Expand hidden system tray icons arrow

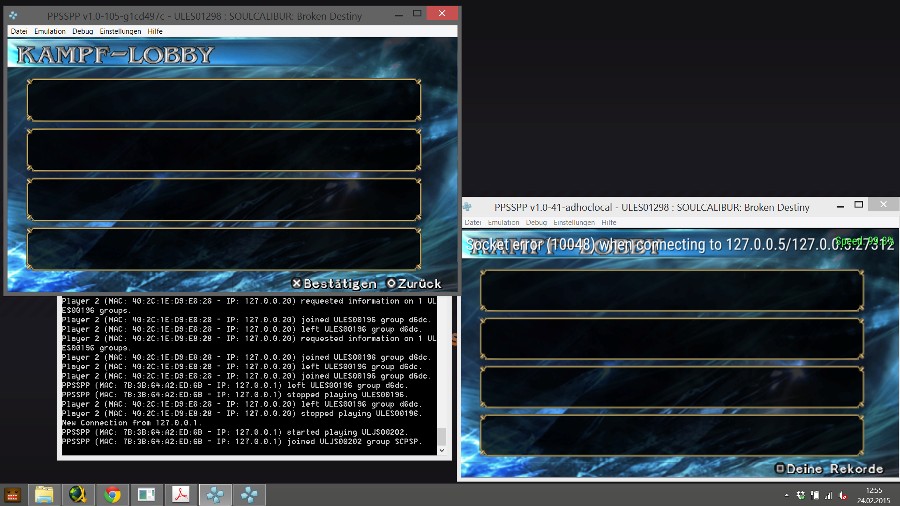click(x=787, y=495)
